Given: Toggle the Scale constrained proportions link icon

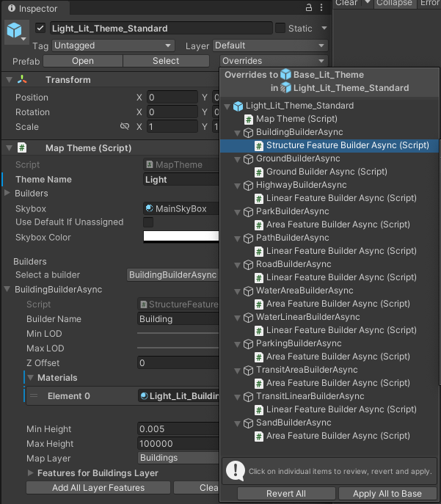Looking at the screenshot, I should point(125,126).
